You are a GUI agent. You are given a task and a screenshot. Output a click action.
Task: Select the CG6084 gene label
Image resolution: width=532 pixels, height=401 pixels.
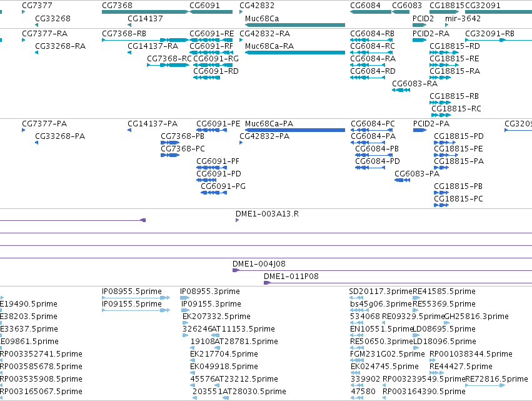point(365,6)
